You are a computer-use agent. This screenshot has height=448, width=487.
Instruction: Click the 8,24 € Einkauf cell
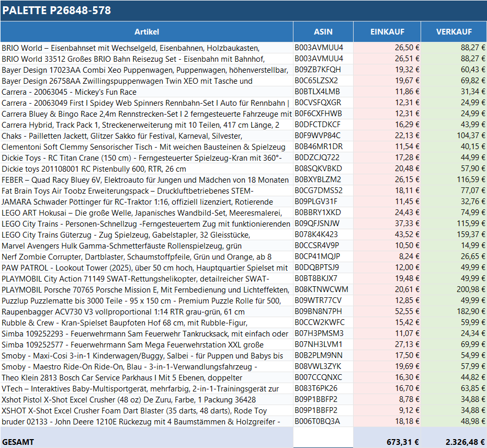pos(387,256)
